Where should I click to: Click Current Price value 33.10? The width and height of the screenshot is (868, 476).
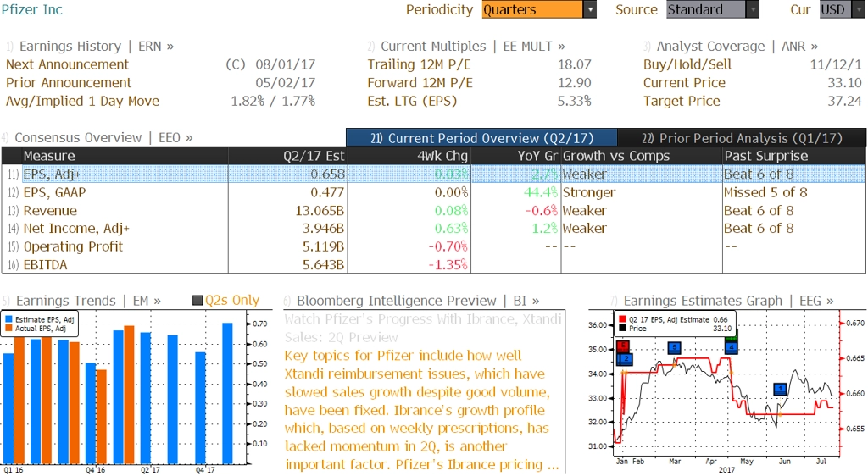point(844,83)
